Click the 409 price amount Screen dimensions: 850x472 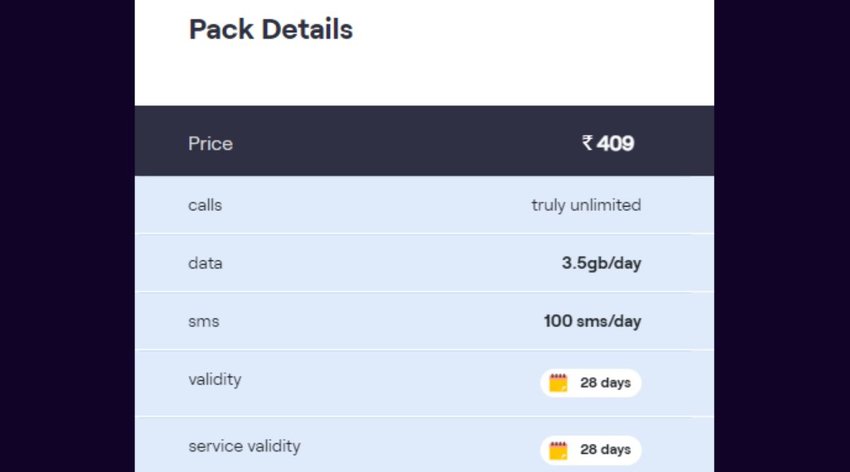615,144
